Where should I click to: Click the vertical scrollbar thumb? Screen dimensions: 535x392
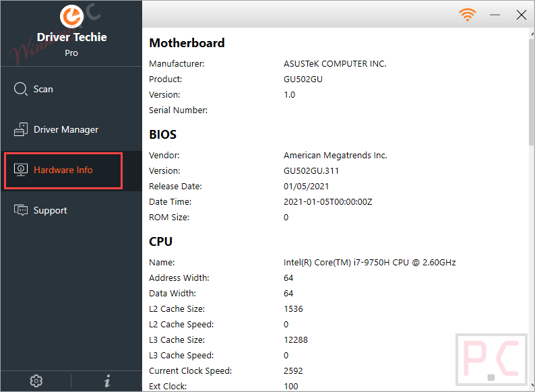click(532, 92)
